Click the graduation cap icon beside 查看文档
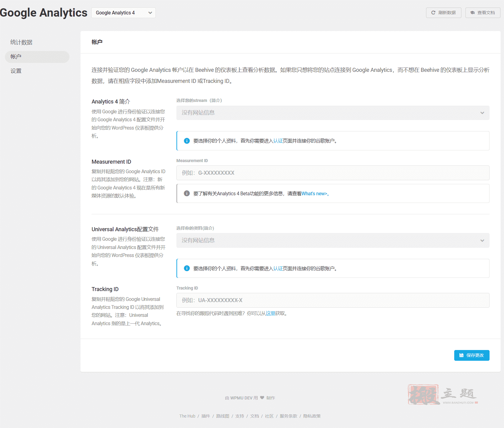Screen dimensions: 504x428 (473, 13)
